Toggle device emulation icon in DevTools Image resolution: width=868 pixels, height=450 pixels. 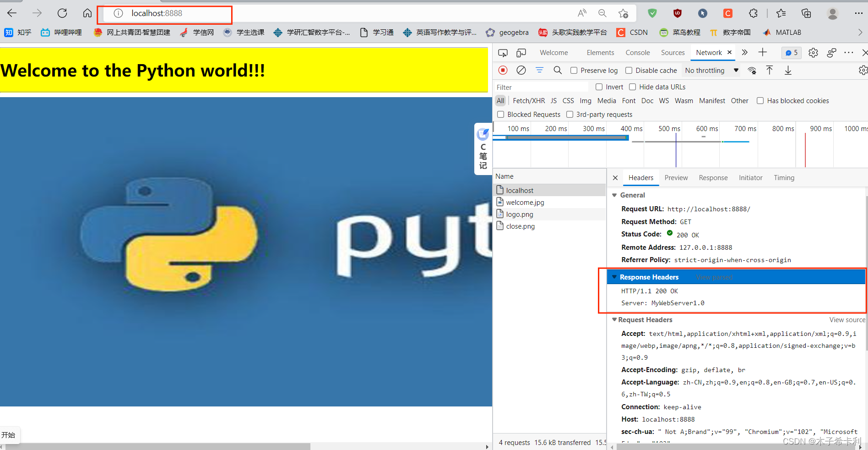tap(521, 53)
